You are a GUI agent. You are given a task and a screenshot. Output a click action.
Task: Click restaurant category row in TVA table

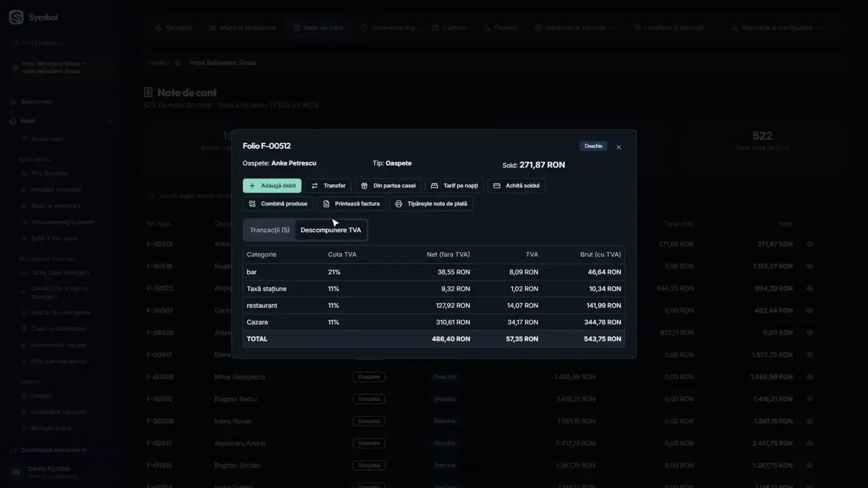click(x=434, y=306)
